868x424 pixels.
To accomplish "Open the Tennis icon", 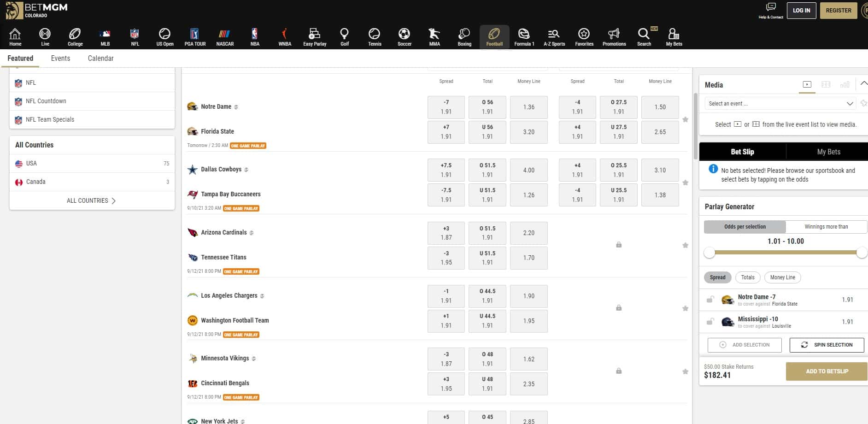I will [375, 37].
